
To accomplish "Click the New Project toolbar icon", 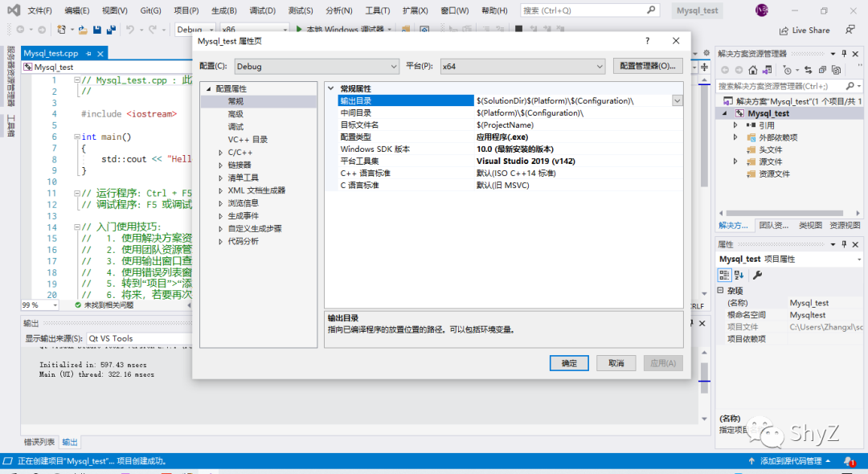I will click(61, 30).
